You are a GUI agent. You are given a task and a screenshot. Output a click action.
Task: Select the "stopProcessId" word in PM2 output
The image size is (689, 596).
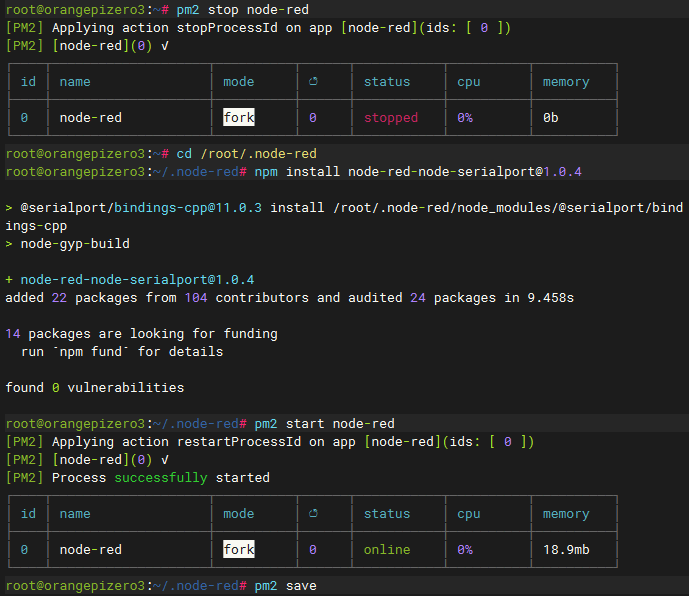(227, 28)
